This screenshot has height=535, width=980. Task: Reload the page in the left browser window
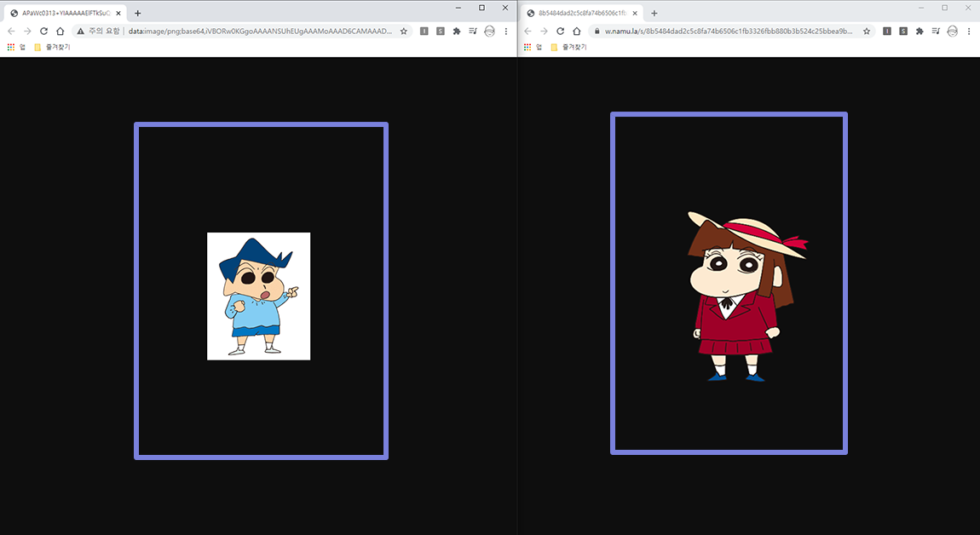[x=43, y=32]
